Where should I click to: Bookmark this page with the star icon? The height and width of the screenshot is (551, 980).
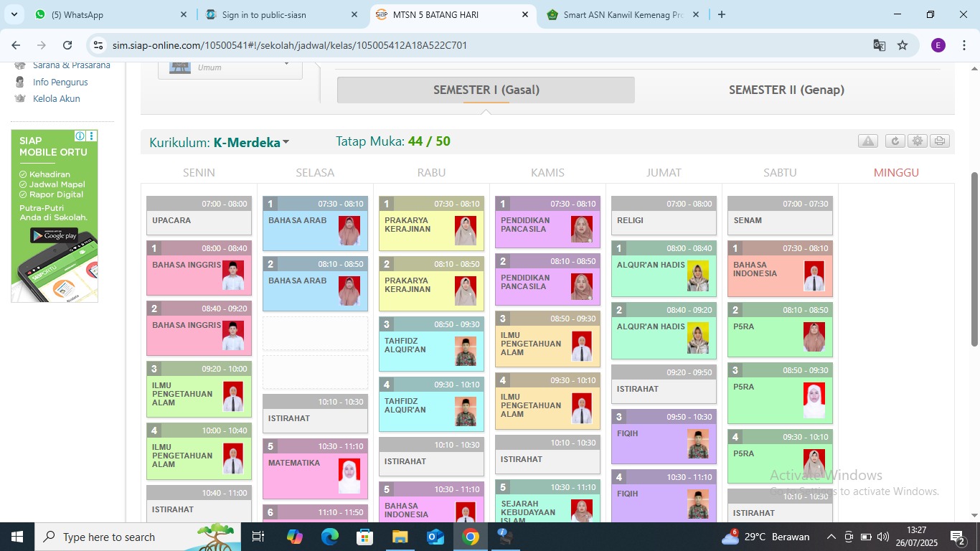click(x=903, y=44)
